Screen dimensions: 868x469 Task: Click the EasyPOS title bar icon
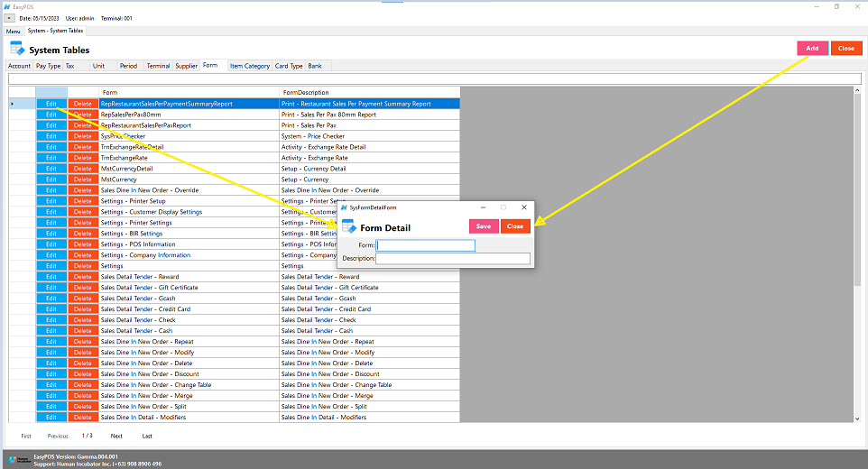[7, 6]
